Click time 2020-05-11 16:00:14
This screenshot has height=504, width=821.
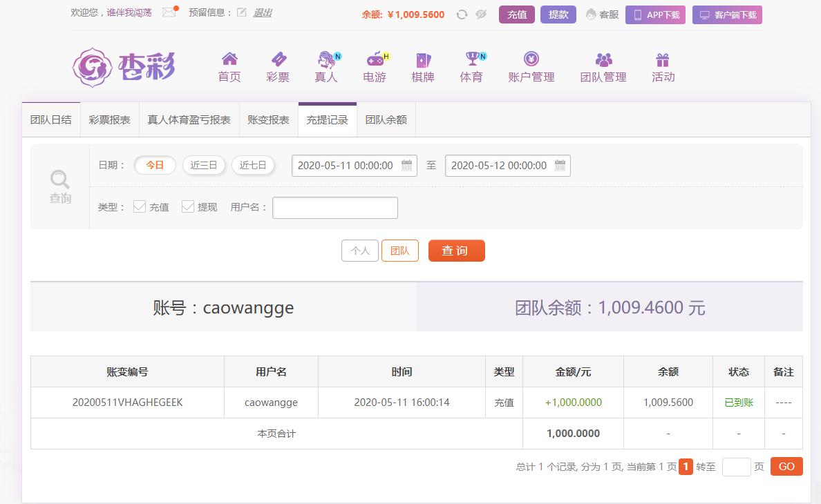(402, 403)
